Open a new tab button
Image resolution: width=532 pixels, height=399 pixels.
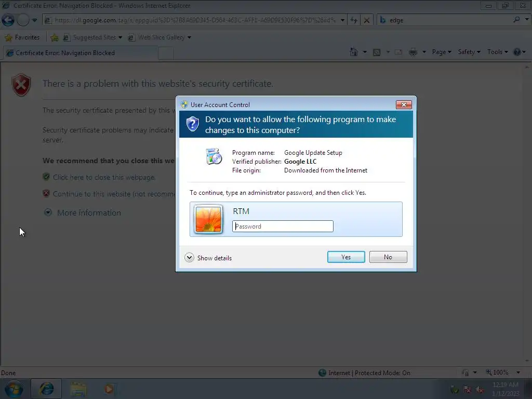tap(166, 54)
